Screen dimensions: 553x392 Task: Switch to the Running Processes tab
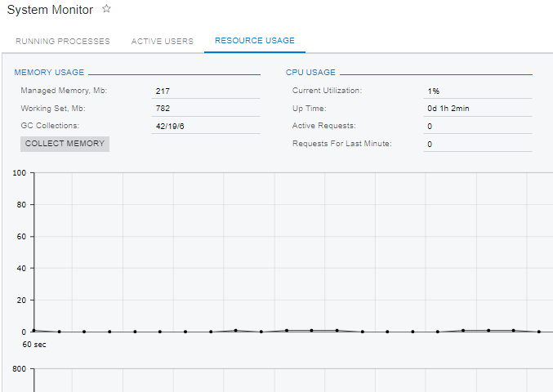pos(63,42)
